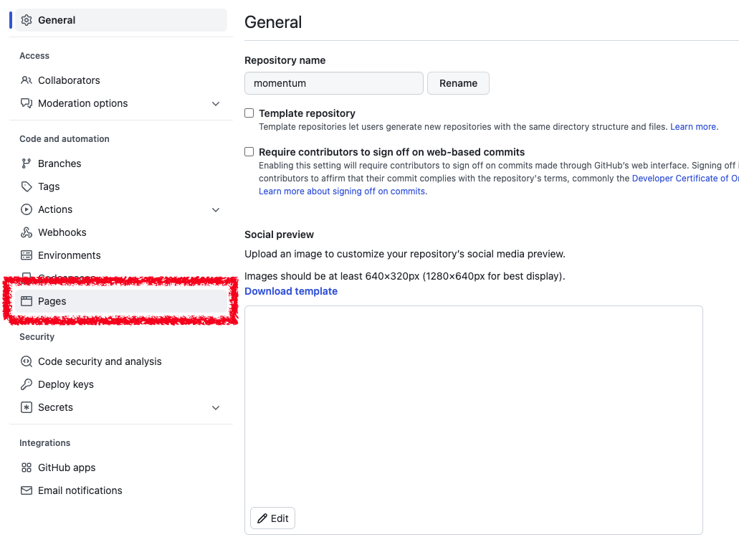Image resolution: width=739 pixels, height=560 pixels.
Task: Expand the Moderation options chevron
Action: coord(215,104)
